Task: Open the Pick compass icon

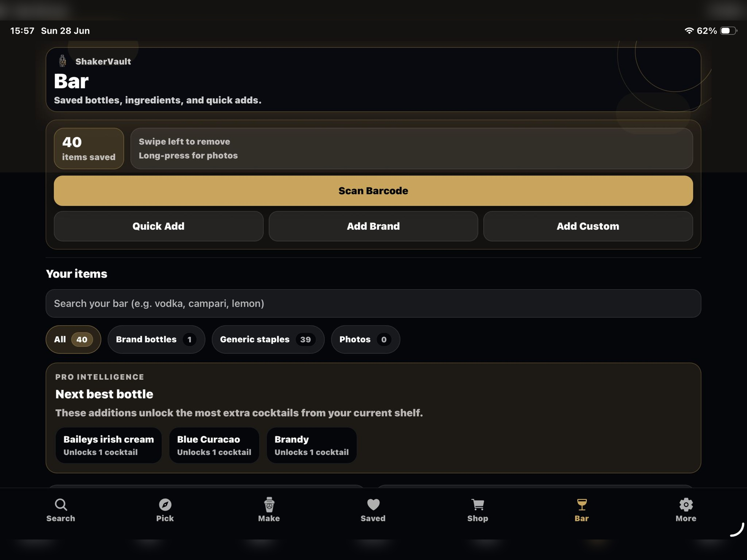Action: tap(165, 504)
